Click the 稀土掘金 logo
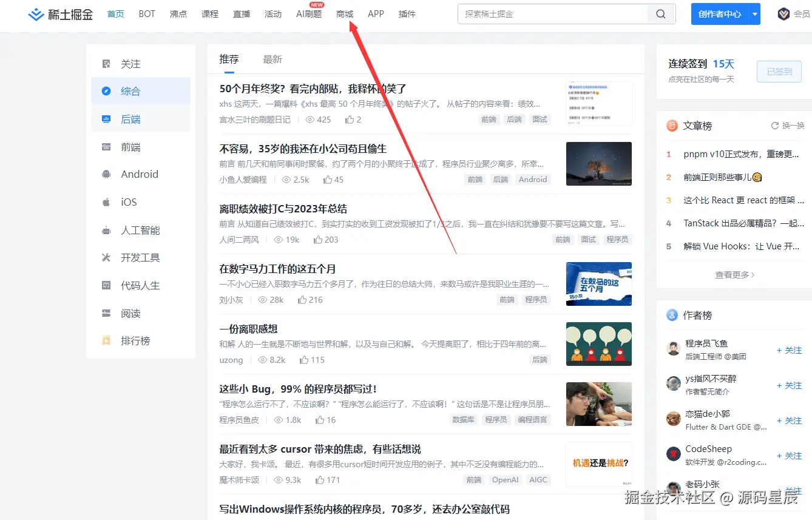Image resolution: width=812 pixels, height=520 pixels. [61, 14]
